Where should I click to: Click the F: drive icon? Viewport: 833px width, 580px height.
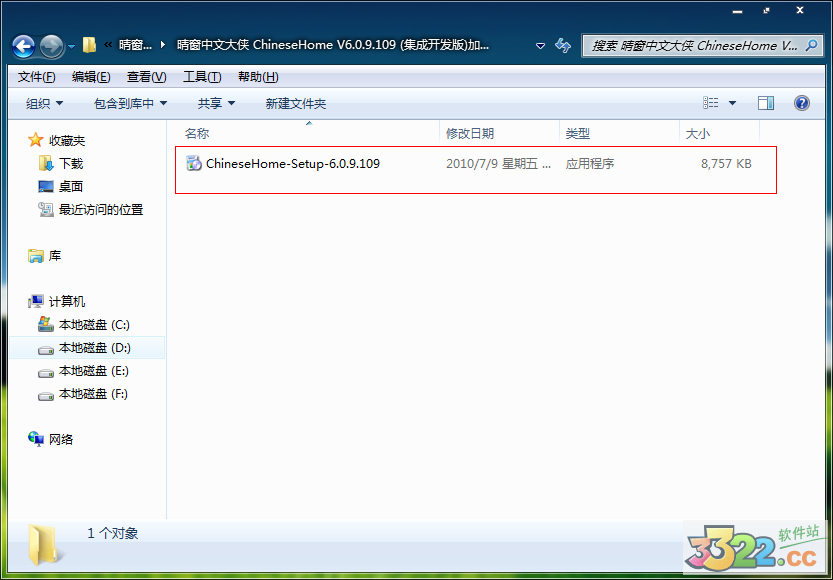click(46, 395)
